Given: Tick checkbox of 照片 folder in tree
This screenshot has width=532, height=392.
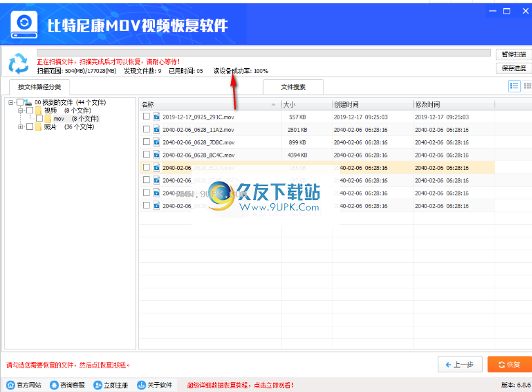Looking at the screenshot, I should 30,127.
